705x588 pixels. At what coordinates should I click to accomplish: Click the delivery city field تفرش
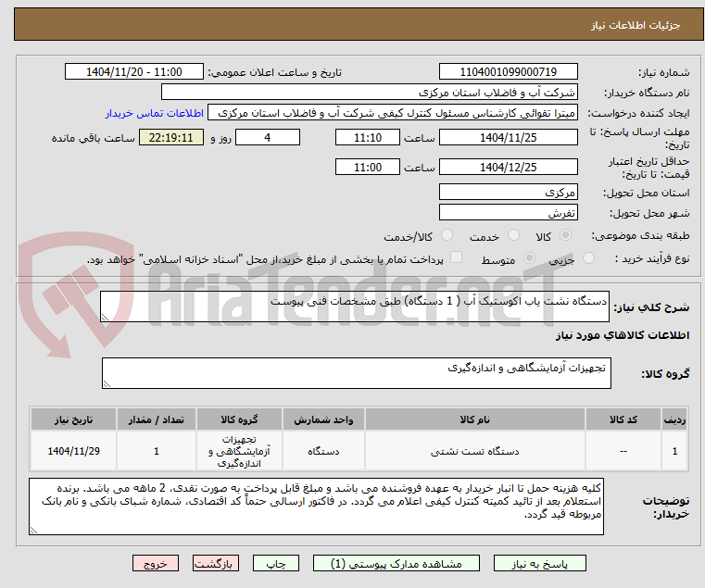click(508, 213)
